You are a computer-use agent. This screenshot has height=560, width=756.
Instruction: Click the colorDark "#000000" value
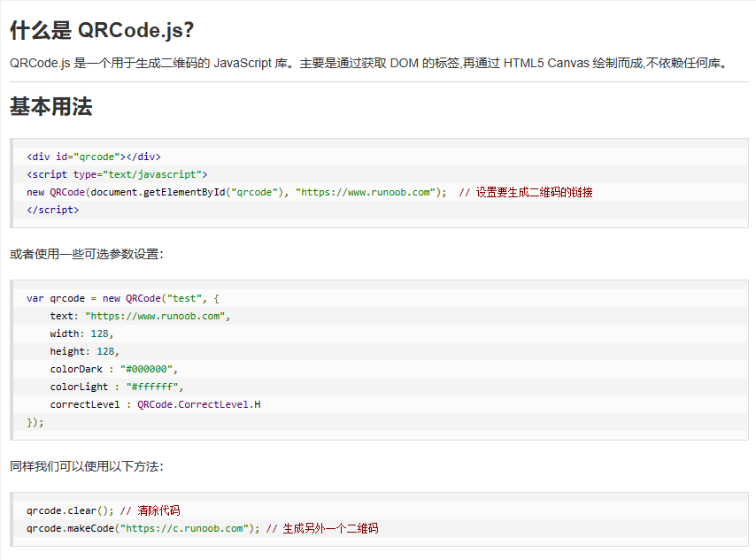tap(151, 369)
